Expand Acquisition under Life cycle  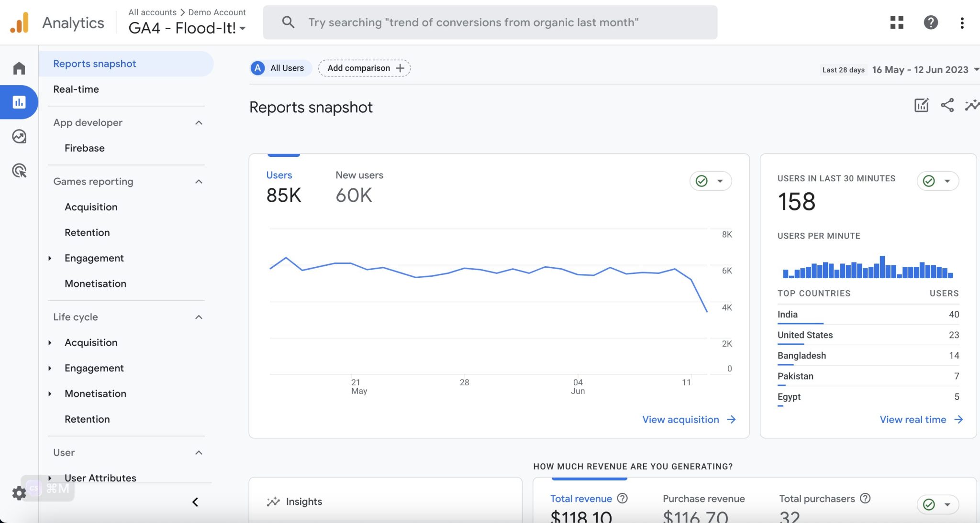(50, 343)
